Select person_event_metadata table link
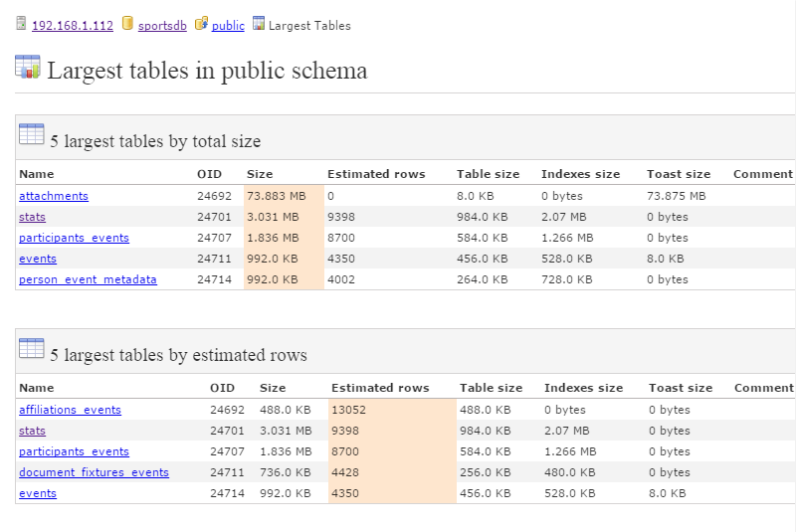The width and height of the screenshot is (796, 532). click(x=88, y=279)
